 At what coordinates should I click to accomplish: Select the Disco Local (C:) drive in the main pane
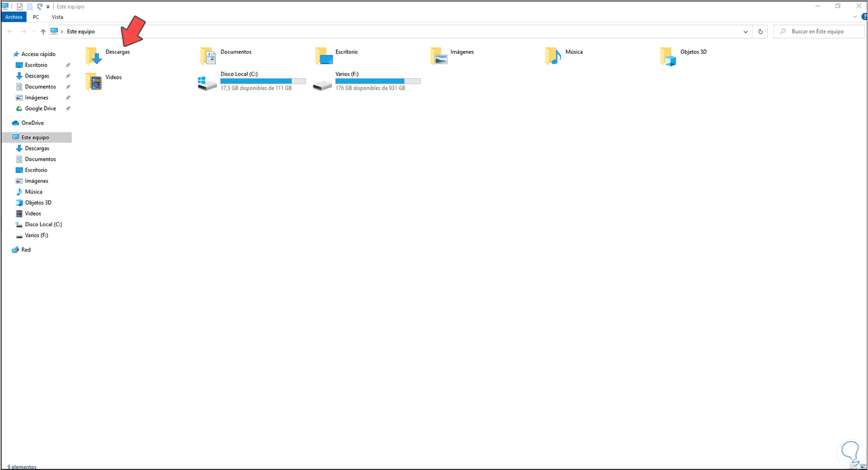coord(252,82)
